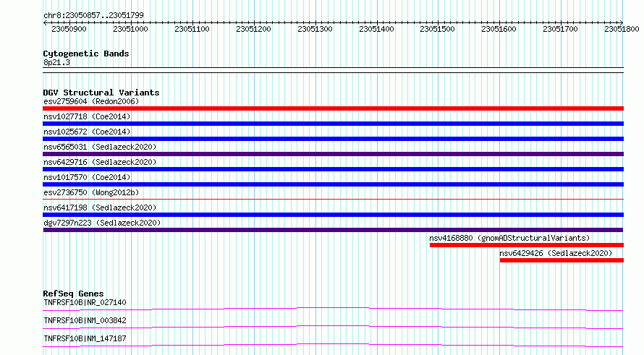This screenshot has width=644, height=355.
Task: Click the red bar under esv2759604
Action: 333,108
